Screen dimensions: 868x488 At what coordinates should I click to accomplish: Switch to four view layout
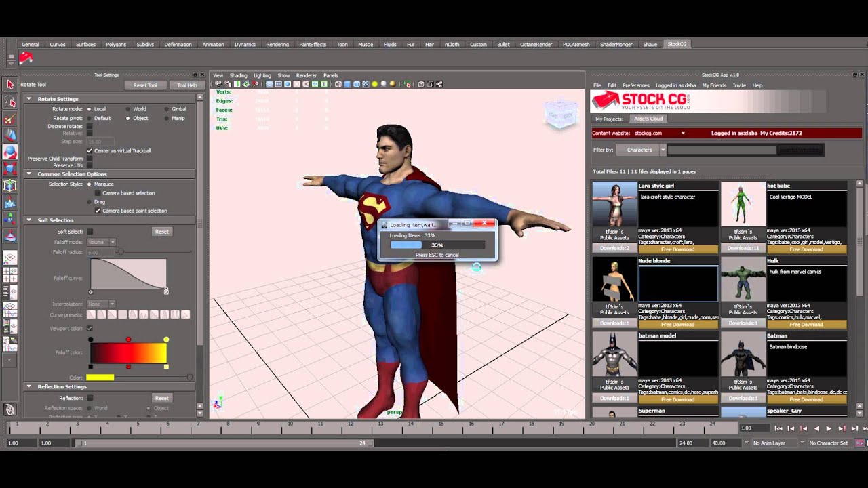[x=10, y=274]
